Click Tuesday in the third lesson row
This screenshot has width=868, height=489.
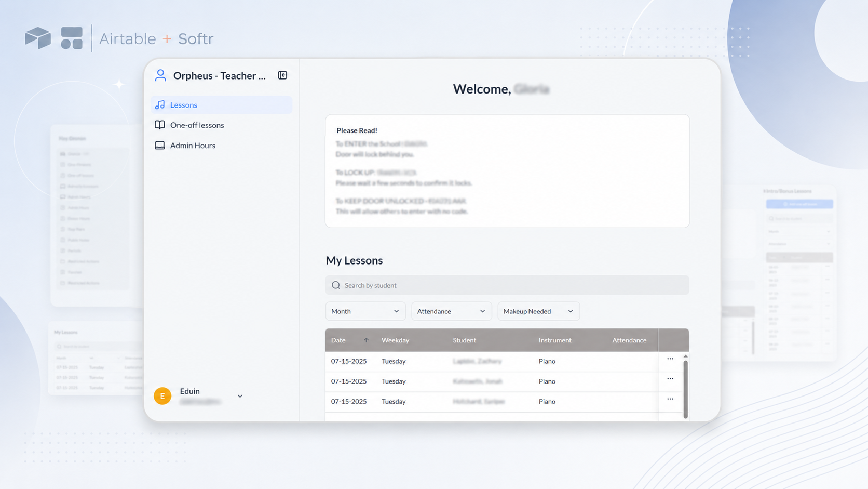(x=394, y=402)
